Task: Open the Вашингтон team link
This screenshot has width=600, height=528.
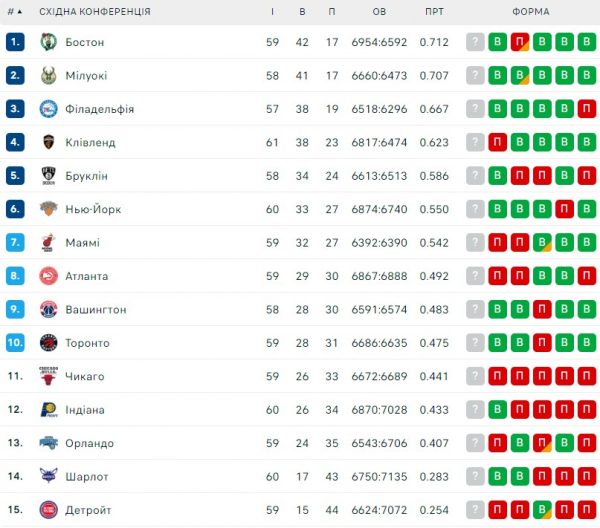Action: coord(96,310)
